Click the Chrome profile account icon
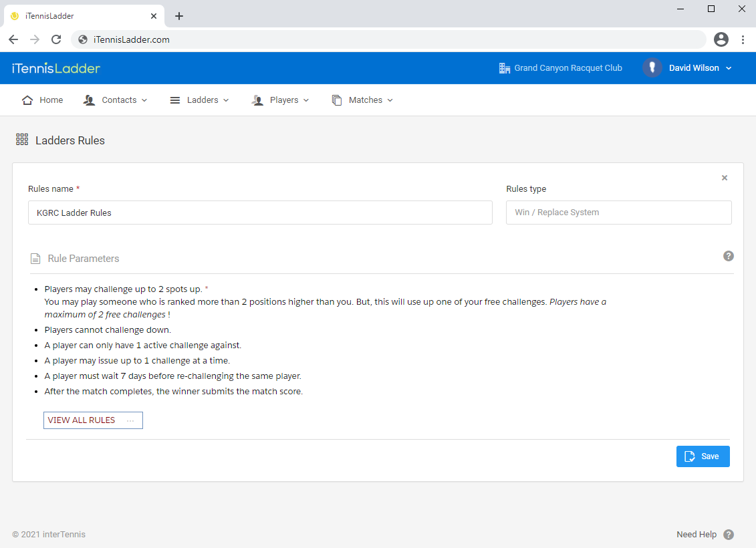This screenshot has width=756, height=548. [x=721, y=39]
